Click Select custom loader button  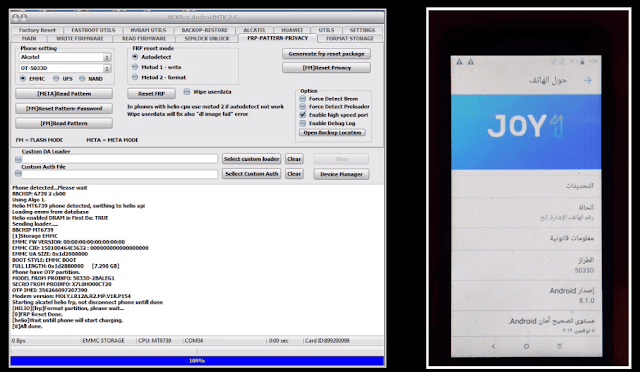(x=251, y=159)
